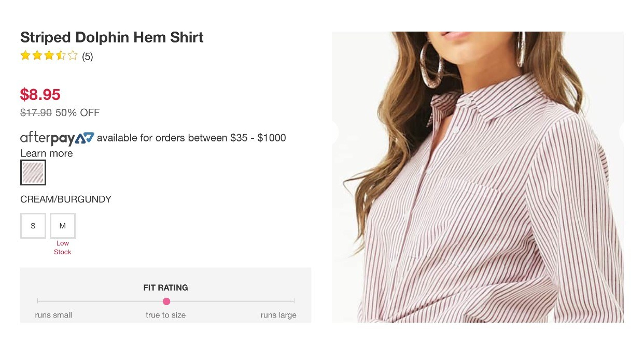Click the 'Low Stock' label under M
This screenshot has width=644, height=347.
click(x=63, y=248)
